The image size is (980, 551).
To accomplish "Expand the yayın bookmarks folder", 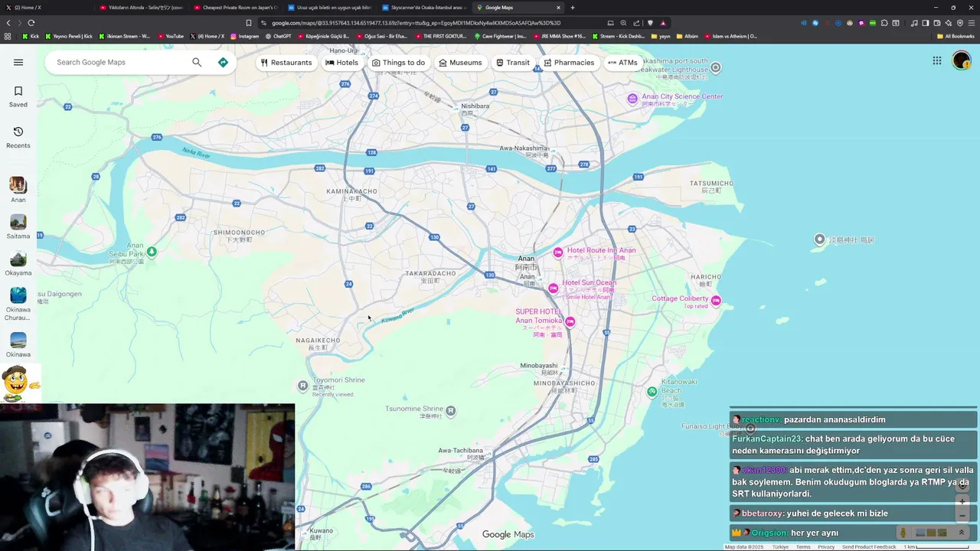I will (x=661, y=36).
